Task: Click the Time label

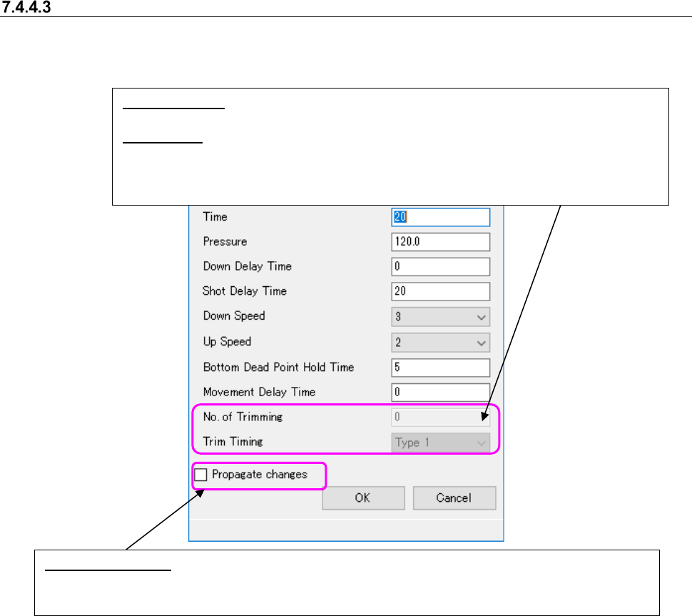Action: [215, 217]
